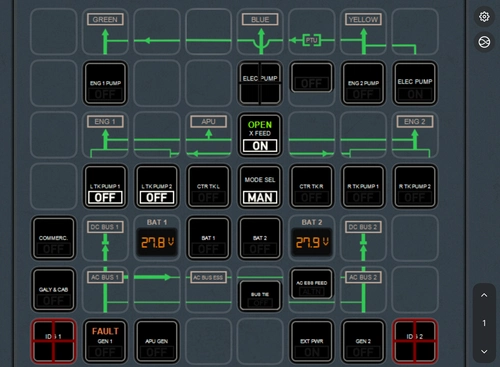
Task: Click the APU fuel feed label
Action: coord(208,122)
